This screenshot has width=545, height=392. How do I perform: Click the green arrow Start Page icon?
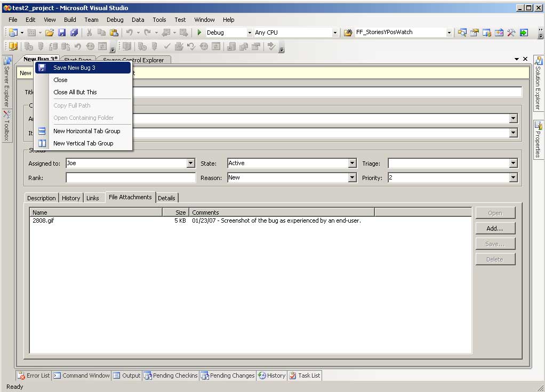tap(524, 32)
